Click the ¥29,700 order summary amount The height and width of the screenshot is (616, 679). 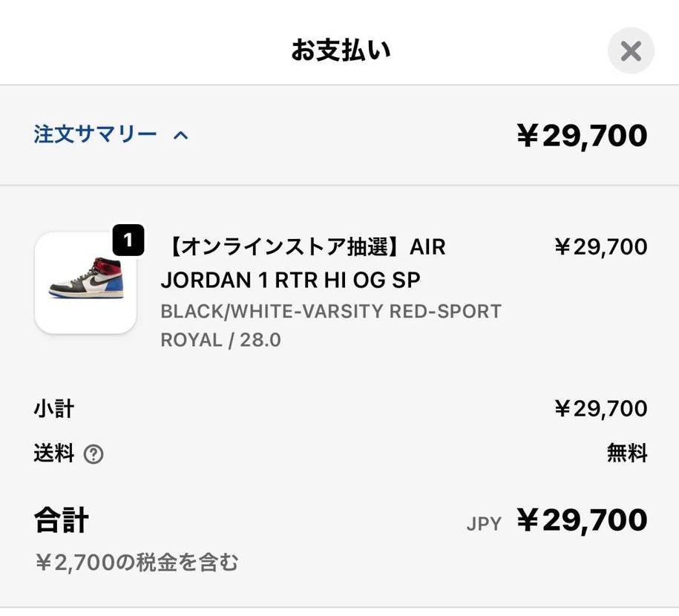(x=583, y=134)
